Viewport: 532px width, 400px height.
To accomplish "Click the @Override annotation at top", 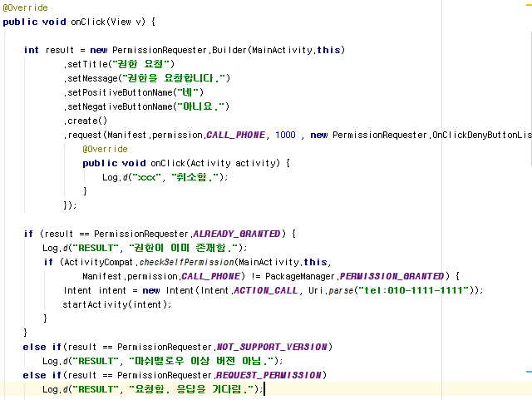I will pos(25,7).
